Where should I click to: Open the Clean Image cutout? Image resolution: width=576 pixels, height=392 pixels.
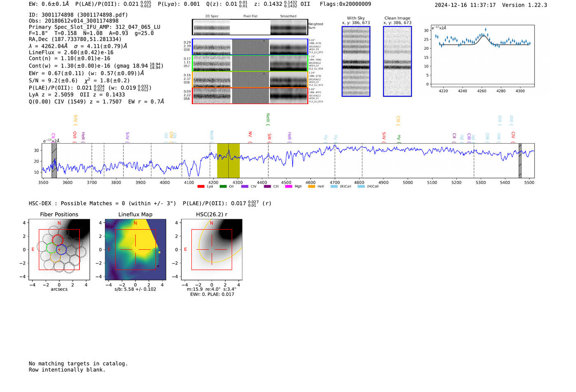pyautogui.click(x=397, y=61)
